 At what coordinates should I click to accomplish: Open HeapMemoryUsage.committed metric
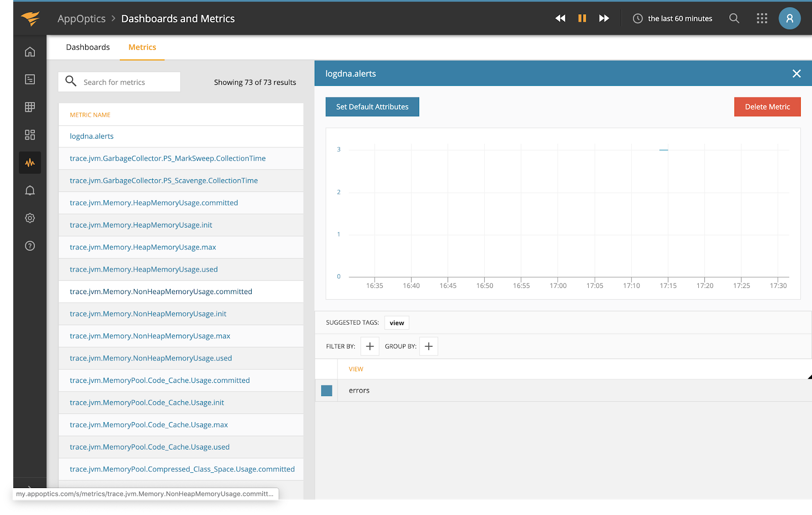tap(154, 203)
